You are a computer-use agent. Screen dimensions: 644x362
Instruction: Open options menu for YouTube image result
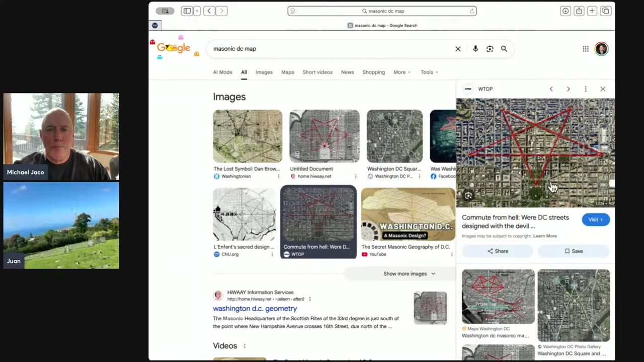tap(451, 254)
